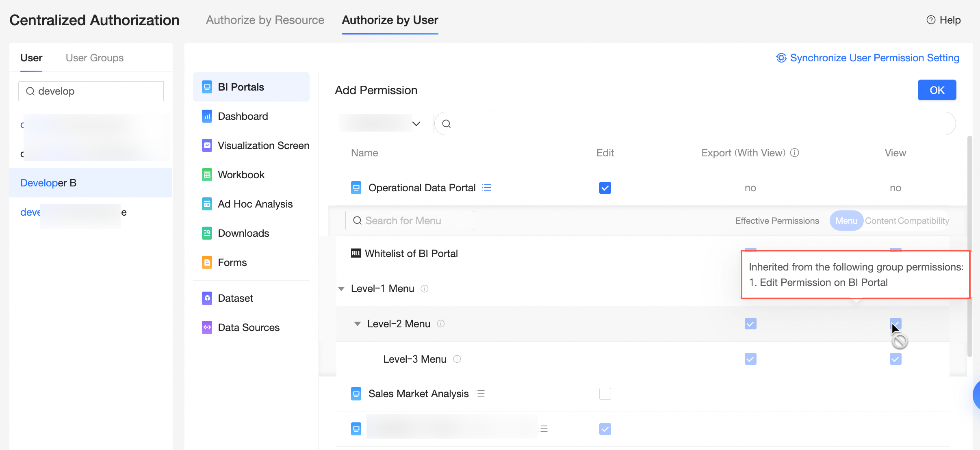This screenshot has height=450, width=980.
Task: Click the Downloads icon
Action: (x=207, y=233)
